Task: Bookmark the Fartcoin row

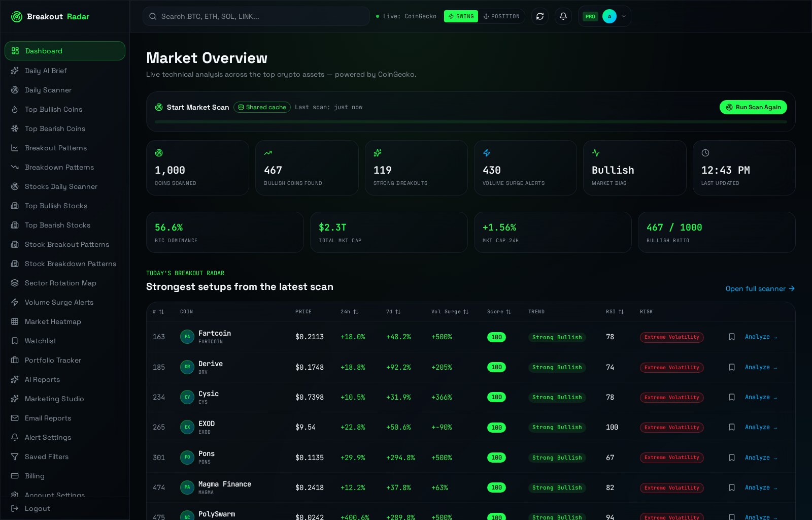Action: tap(732, 337)
